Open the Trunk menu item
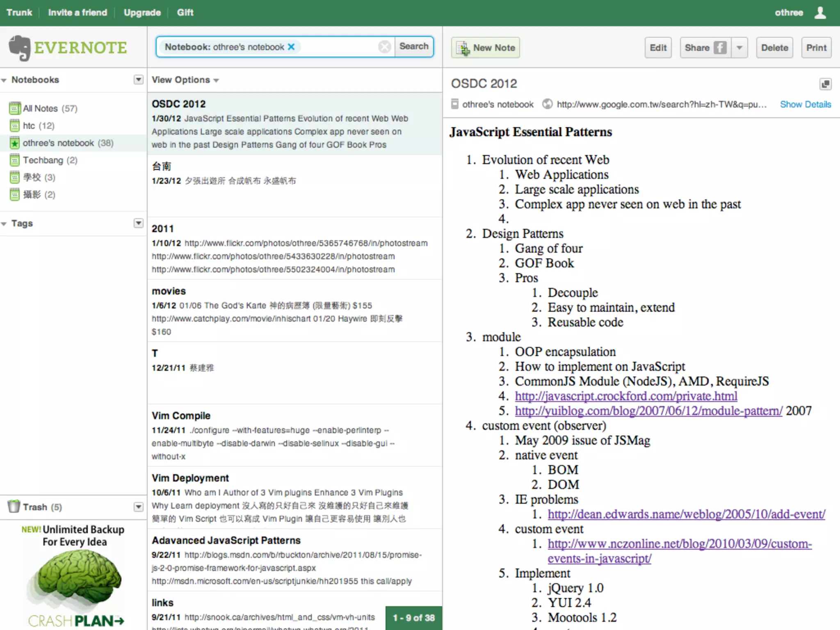 tap(19, 13)
